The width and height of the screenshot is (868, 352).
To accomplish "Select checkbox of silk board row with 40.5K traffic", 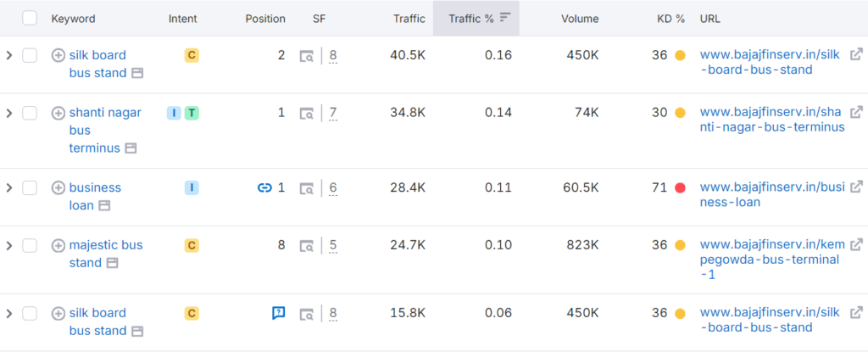I will click(x=30, y=55).
